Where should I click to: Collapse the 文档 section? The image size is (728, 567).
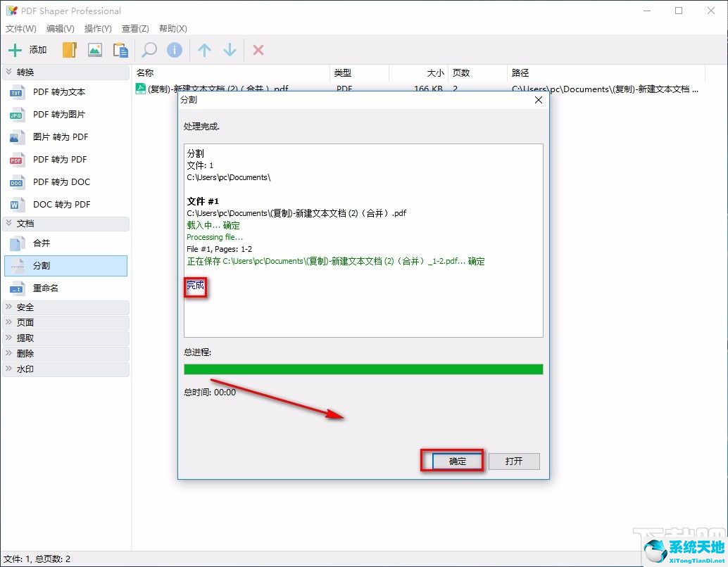pyautogui.click(x=9, y=223)
